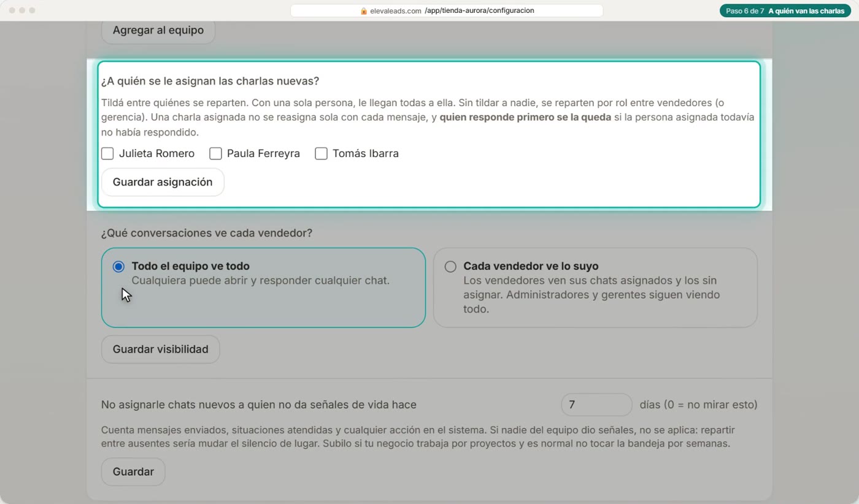The width and height of the screenshot is (859, 504).
Task: Click the 'Paso 6 de 7' step badge
Action: (786, 10)
